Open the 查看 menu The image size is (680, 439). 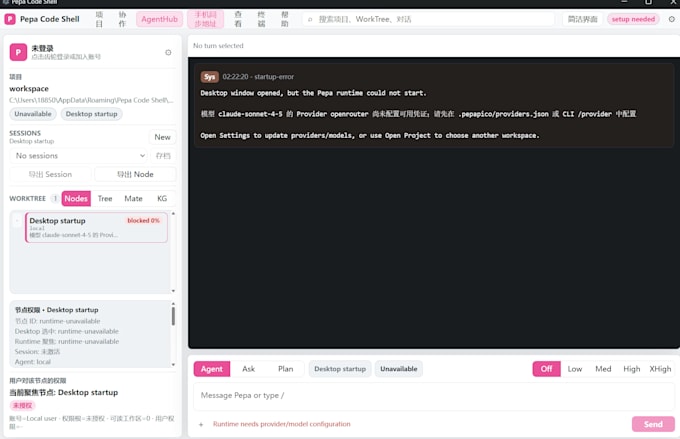(x=238, y=19)
